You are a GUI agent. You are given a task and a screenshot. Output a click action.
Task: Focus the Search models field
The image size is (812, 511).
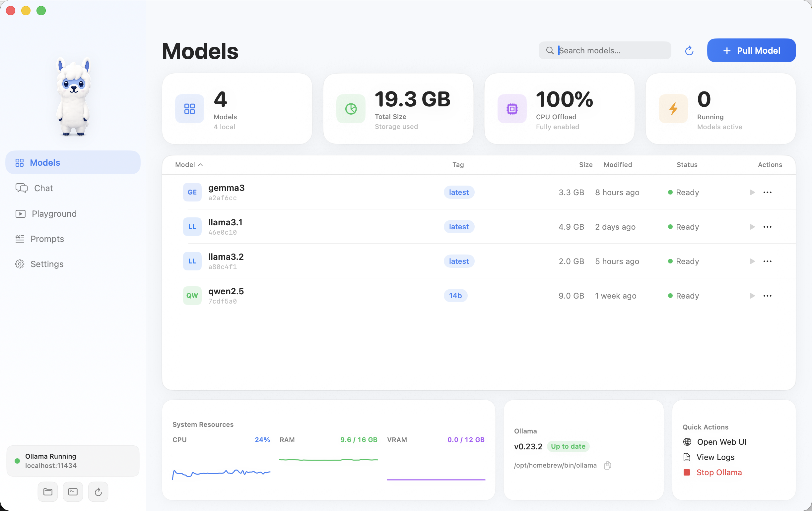[x=605, y=50]
